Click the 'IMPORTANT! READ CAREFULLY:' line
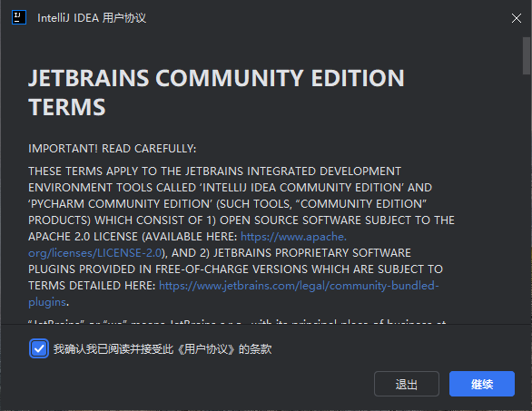The width and height of the screenshot is (532, 411). [x=113, y=149]
